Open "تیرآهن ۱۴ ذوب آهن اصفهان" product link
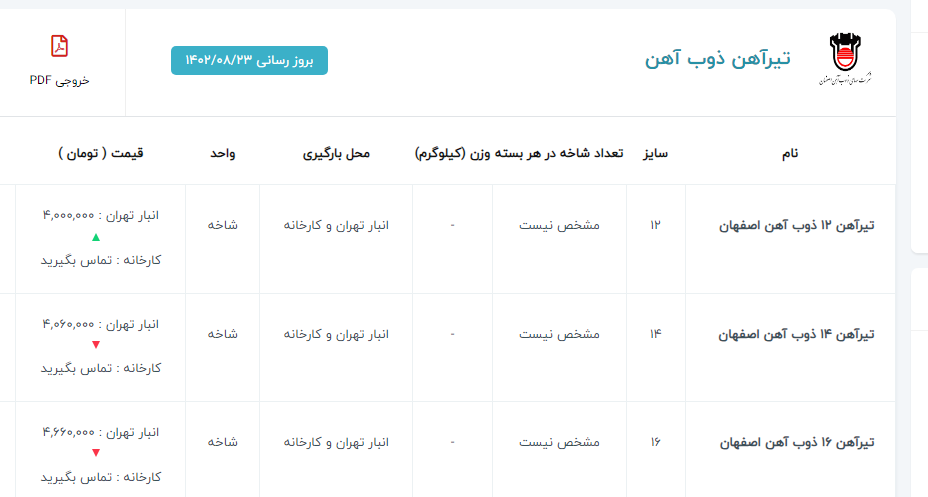Viewport: 928px width, 497px height. (x=797, y=334)
